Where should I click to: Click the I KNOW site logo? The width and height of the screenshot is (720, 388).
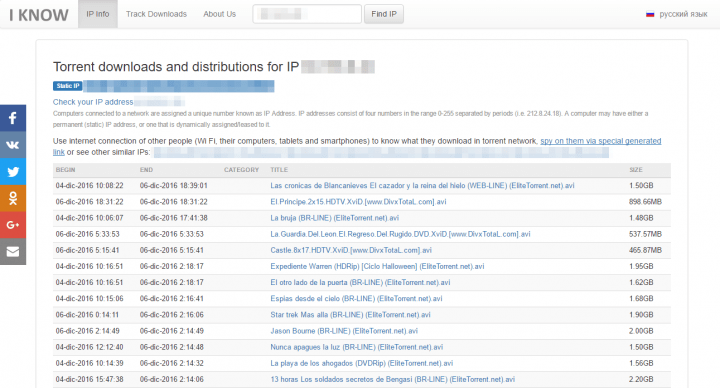point(39,15)
